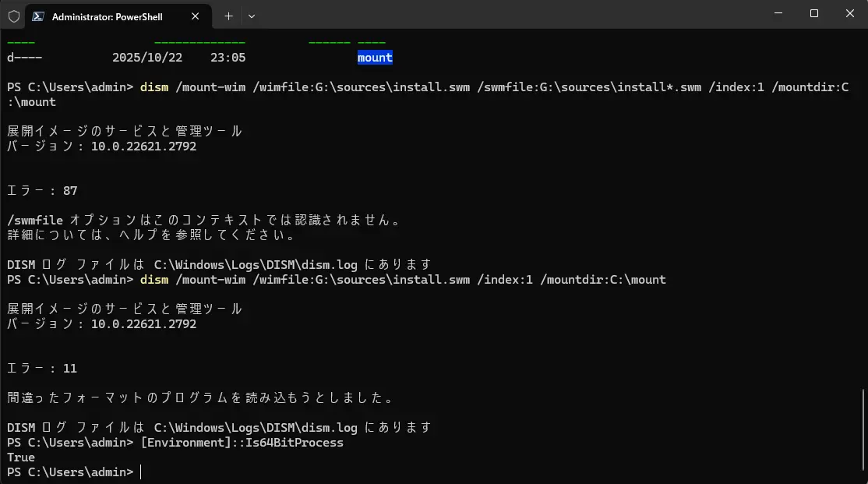The image size is (868, 484).
Task: Click the Administrator shield icon on the tab bar
Action: click(x=14, y=16)
